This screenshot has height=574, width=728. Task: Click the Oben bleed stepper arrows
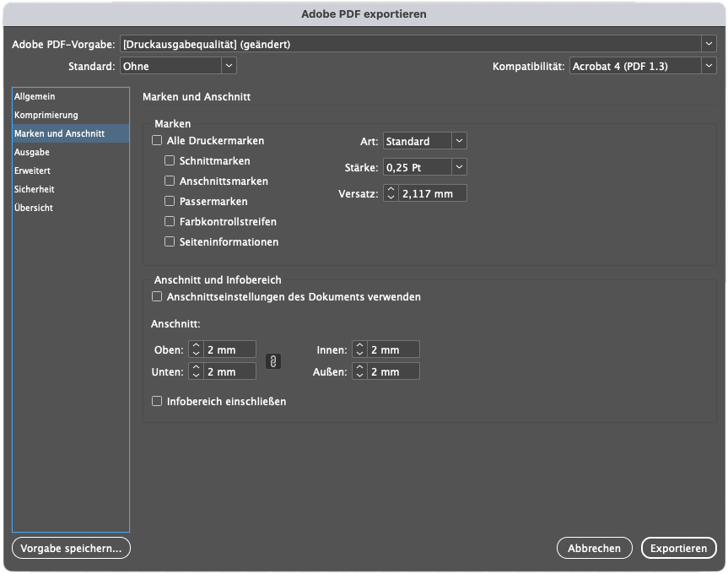[196, 349]
